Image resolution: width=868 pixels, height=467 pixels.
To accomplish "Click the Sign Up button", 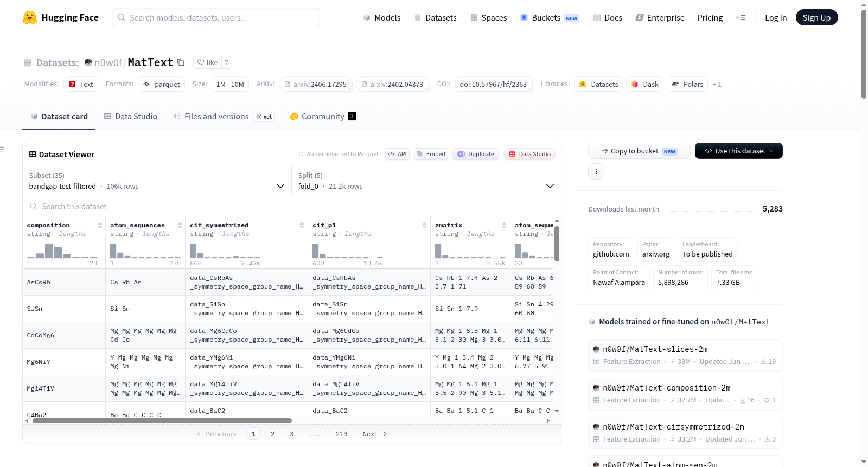I will (x=816, y=17).
